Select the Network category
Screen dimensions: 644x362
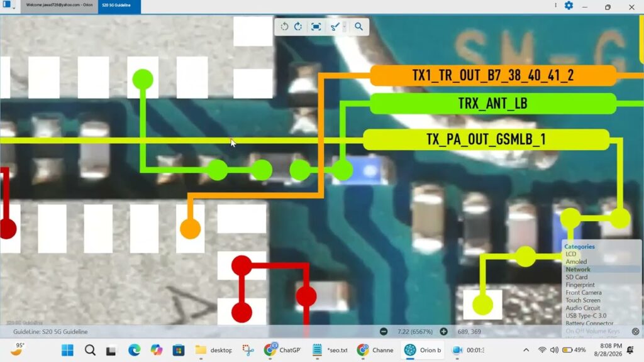tap(578, 270)
